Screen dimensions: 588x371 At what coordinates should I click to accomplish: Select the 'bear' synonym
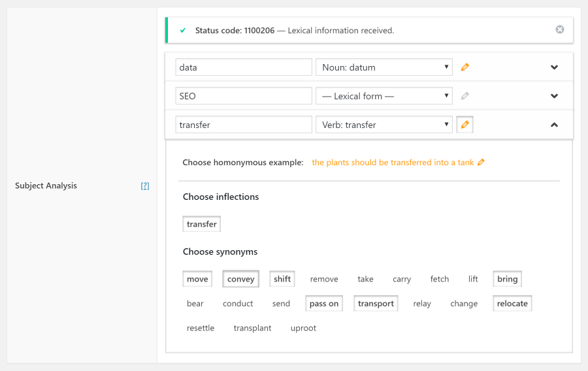(195, 304)
